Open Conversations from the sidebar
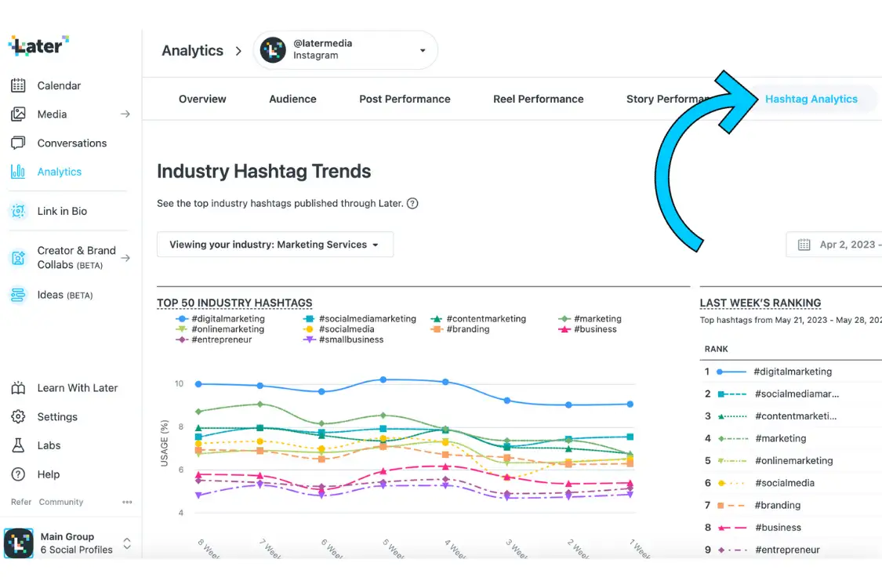This screenshot has width=882, height=588. click(x=72, y=143)
